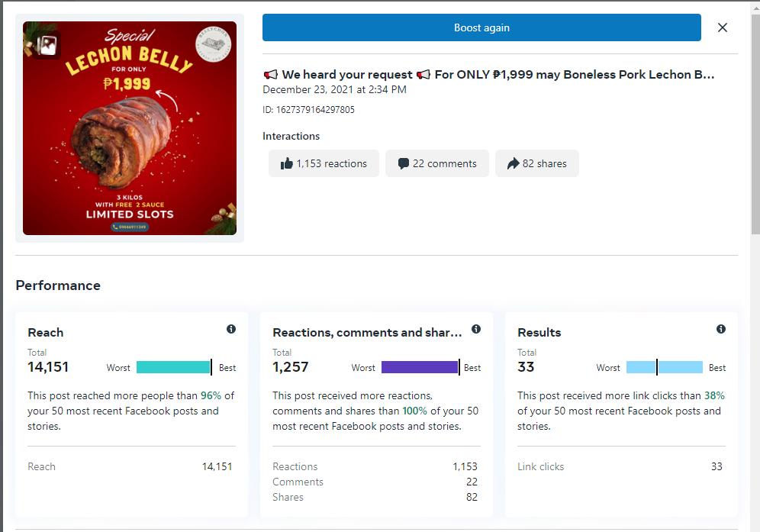Click the post title text
Viewport: 760px width, 532px height.
click(488, 75)
